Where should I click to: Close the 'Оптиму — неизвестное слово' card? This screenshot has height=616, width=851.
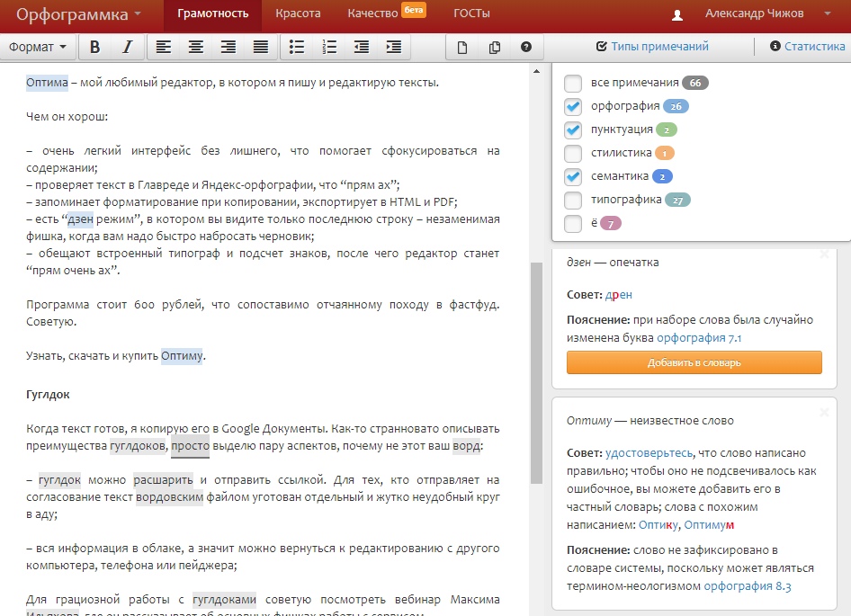click(824, 413)
